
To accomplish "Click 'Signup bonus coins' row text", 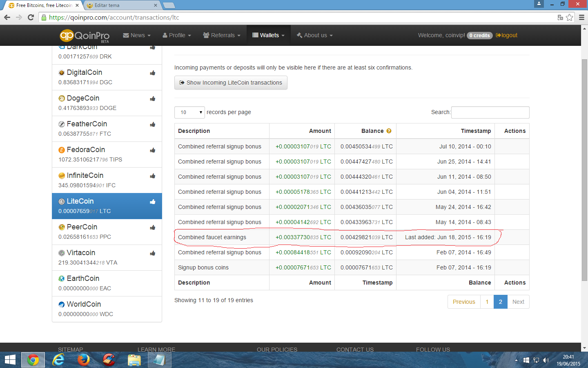I will pos(203,267).
